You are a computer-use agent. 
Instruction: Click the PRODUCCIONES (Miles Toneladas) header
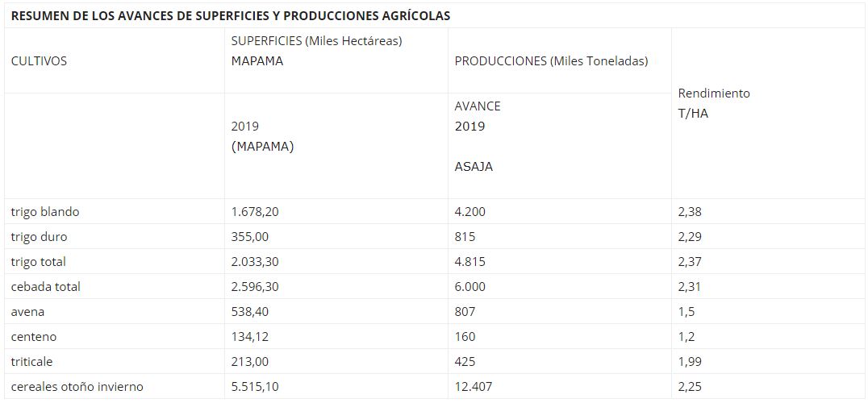(551, 61)
